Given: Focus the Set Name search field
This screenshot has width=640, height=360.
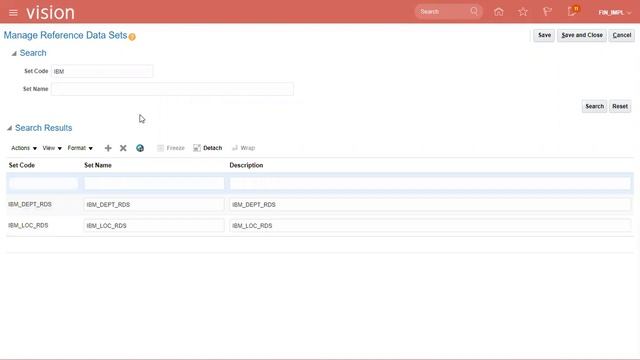Looking at the screenshot, I should [x=172, y=89].
